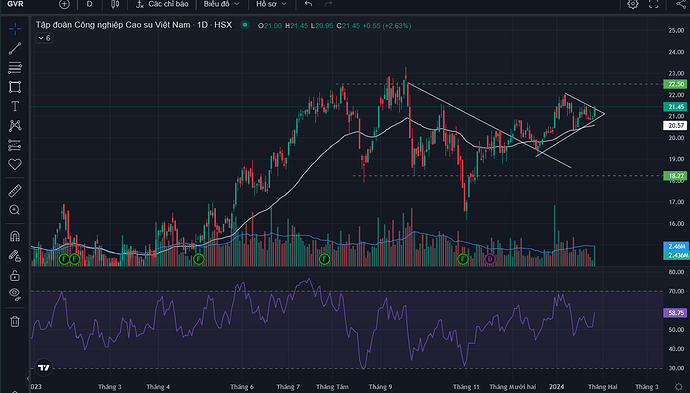Click the 21.45 current price label
The width and height of the screenshot is (690, 393).
[675, 107]
